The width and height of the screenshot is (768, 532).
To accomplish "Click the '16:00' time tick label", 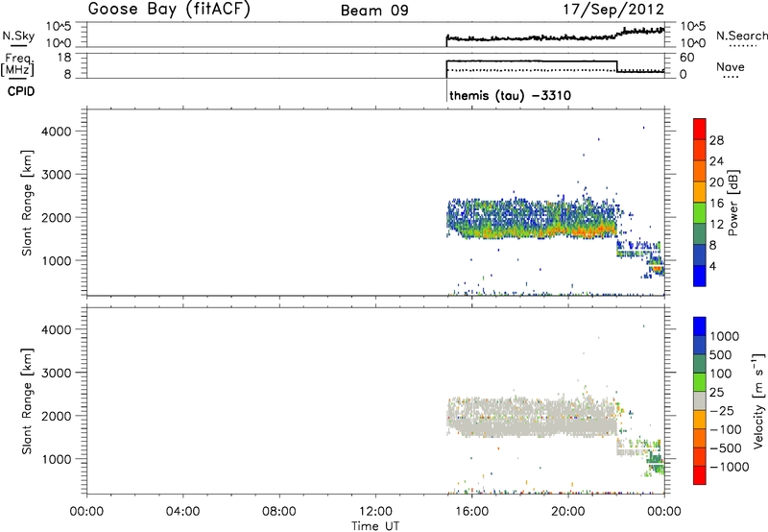I will pyautogui.click(x=471, y=512).
